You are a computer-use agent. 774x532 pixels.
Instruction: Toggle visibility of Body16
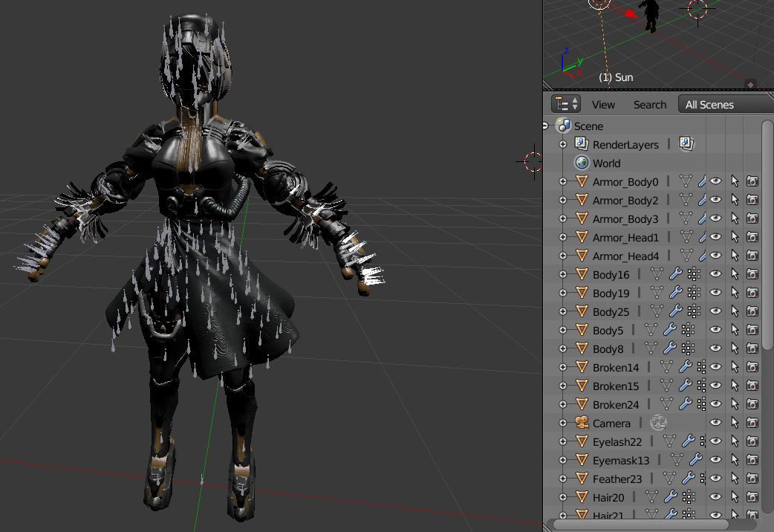click(x=715, y=274)
